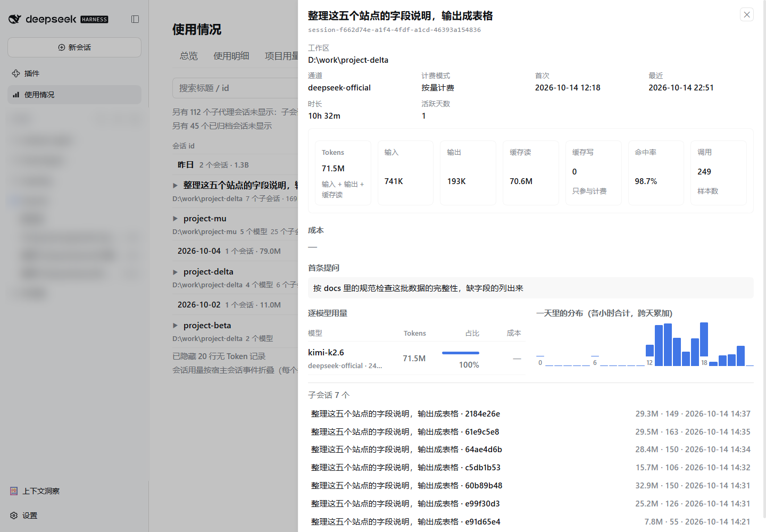Open sub-session e99f30d3
Viewport: 766px width, 532px height.
[x=531, y=504]
